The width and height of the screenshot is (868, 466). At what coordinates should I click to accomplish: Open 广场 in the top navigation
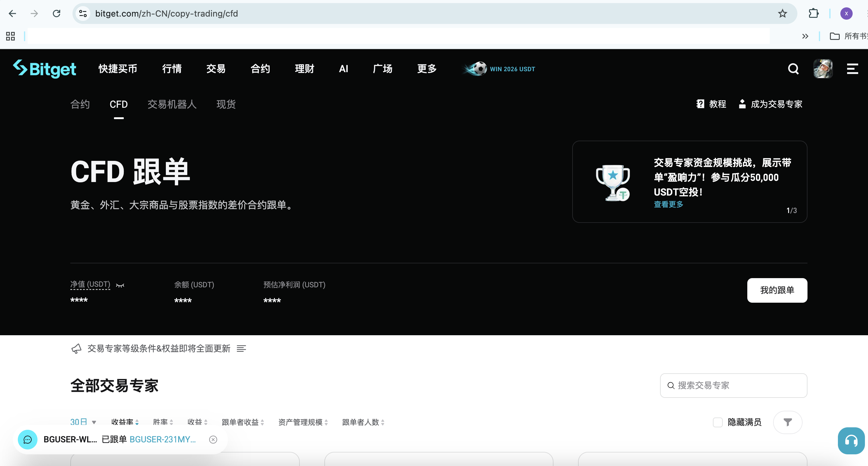382,69
